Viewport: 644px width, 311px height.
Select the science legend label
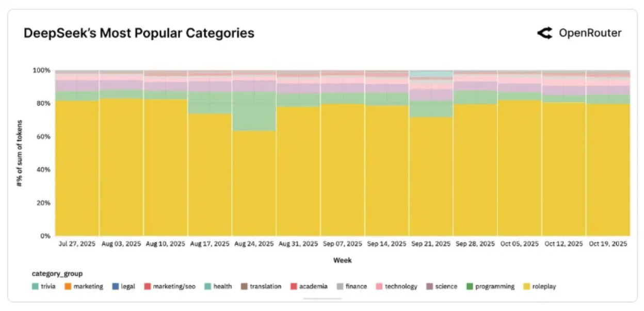click(446, 286)
